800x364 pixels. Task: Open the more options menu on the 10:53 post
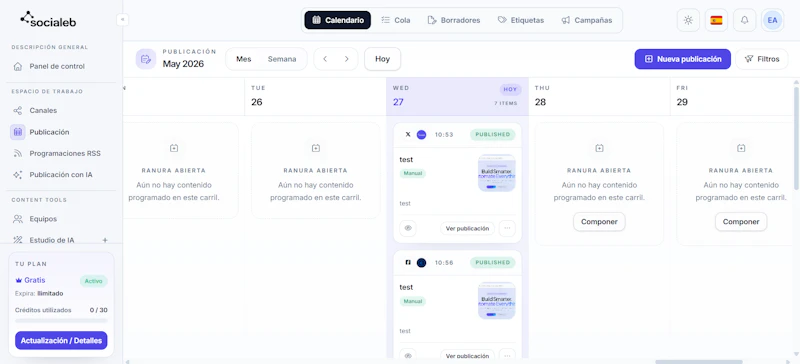[507, 228]
